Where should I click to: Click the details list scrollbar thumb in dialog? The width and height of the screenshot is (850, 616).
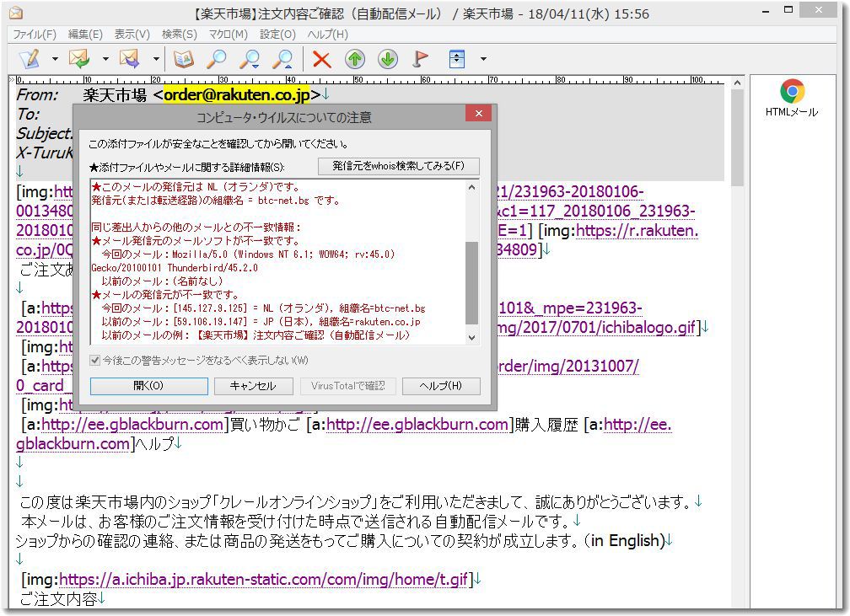(x=471, y=283)
